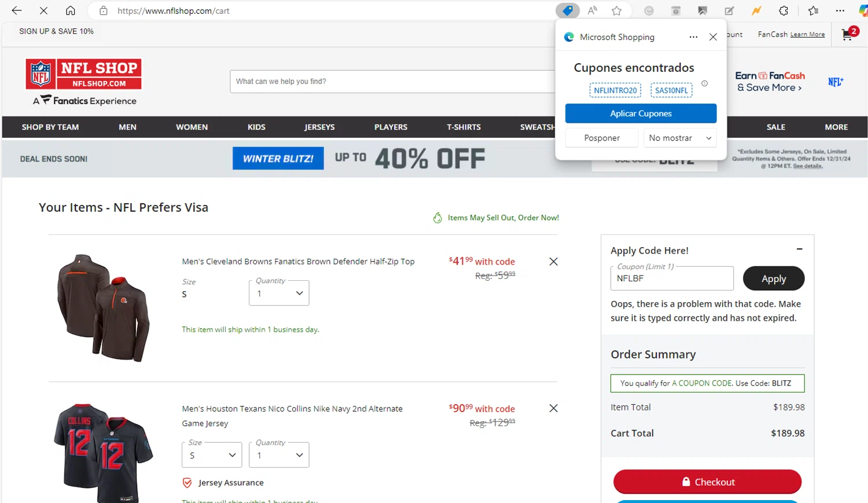868x503 pixels.
Task: Close the Microsoft Shopping popup
Action: pyautogui.click(x=713, y=37)
